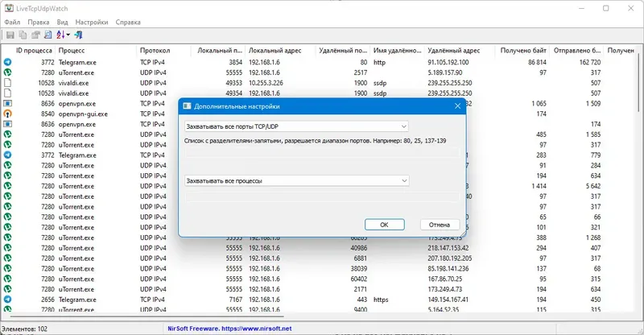Click the Exit toolbar icon
Screen dimensions: 644x335
click(x=78, y=35)
